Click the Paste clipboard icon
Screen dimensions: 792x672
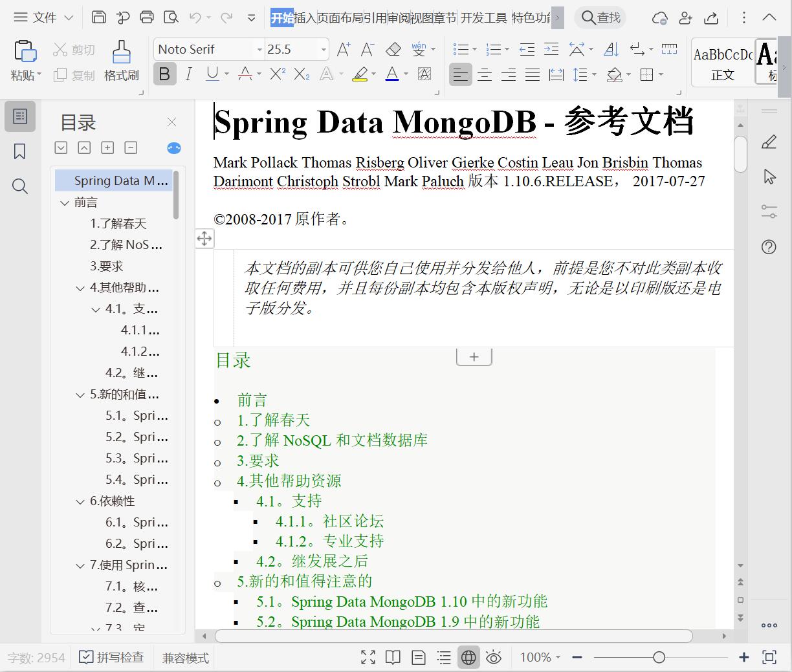25,51
